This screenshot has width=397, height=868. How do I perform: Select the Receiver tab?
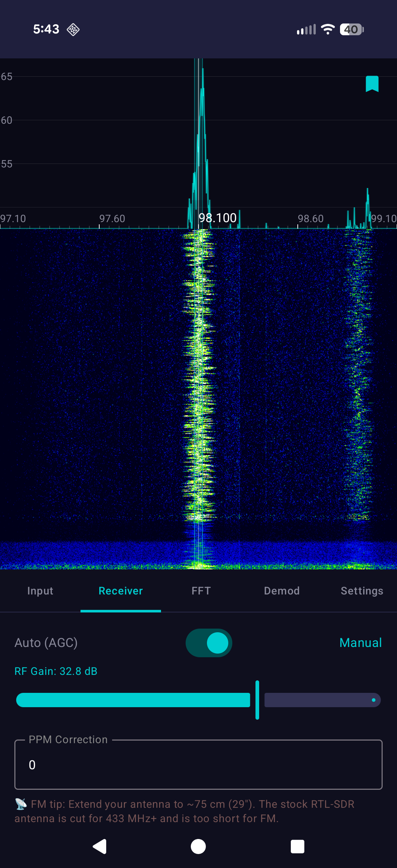pyautogui.click(x=121, y=591)
